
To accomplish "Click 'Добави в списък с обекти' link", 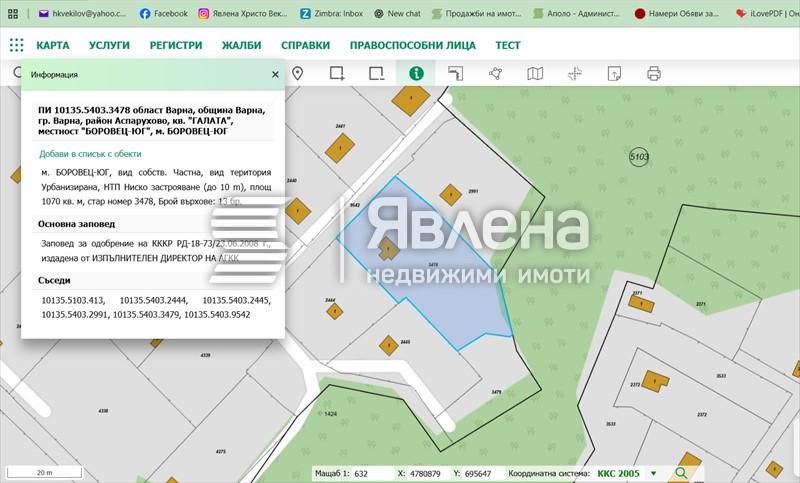I will click(90, 154).
